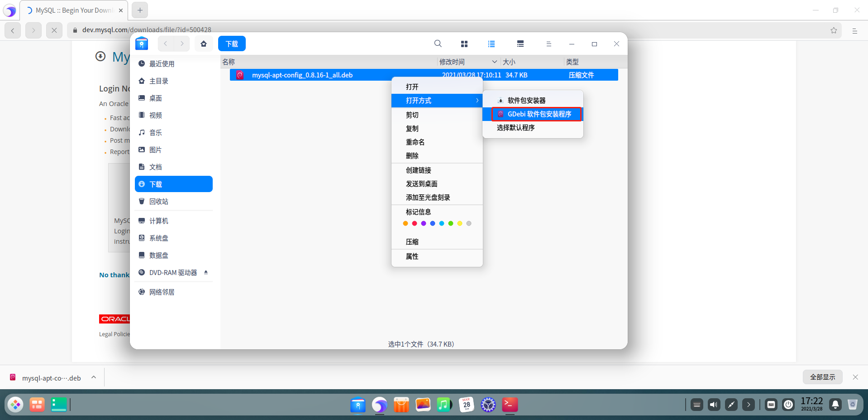Click the browser address bar
The width and height of the screenshot is (868, 420).
coord(454,30)
